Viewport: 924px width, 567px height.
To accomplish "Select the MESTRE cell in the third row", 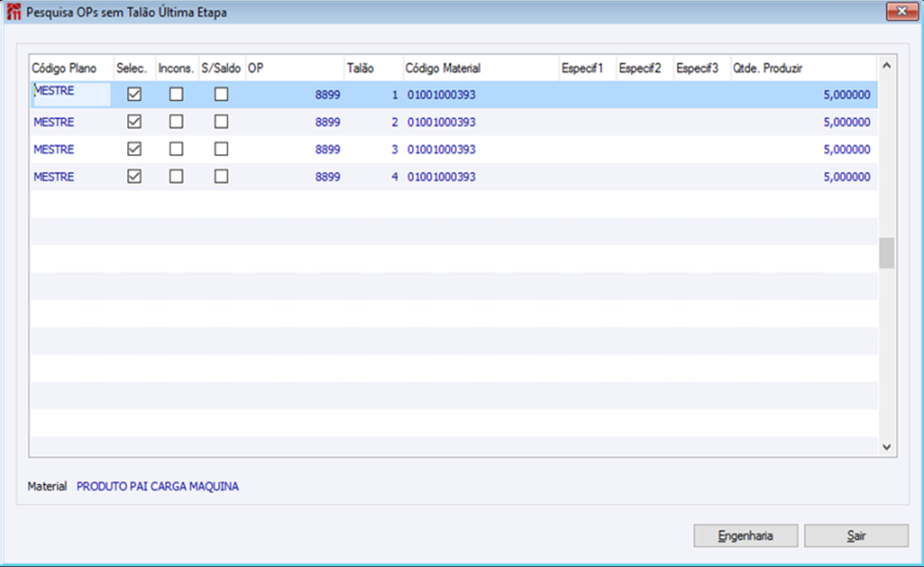I will click(53, 149).
